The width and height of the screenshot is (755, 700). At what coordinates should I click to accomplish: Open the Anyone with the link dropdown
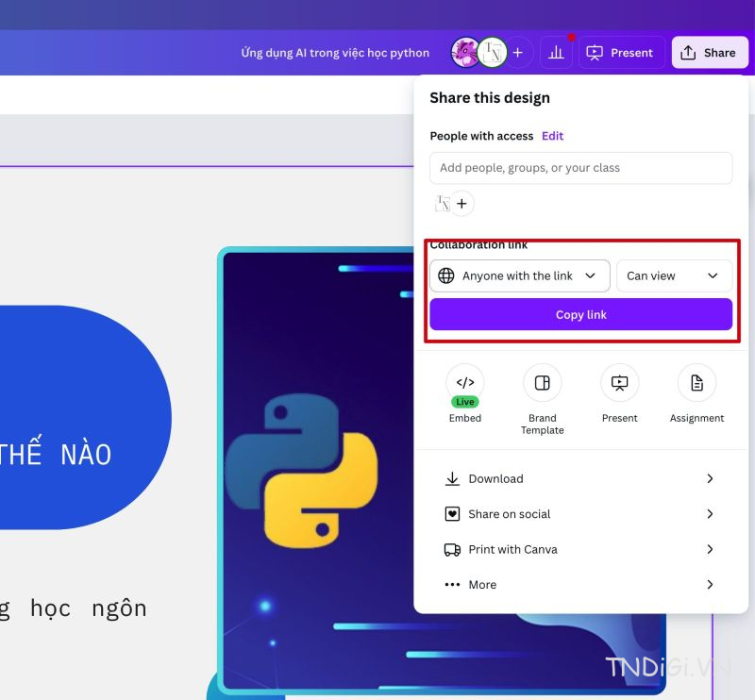pyautogui.click(x=520, y=275)
